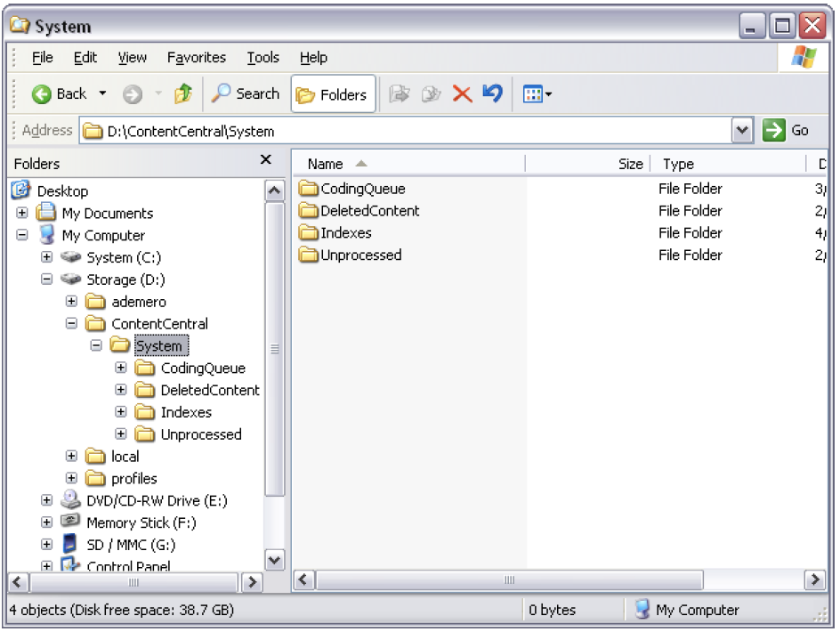The width and height of the screenshot is (840, 632).
Task: Toggle the Folders pane button
Action: click(x=332, y=93)
